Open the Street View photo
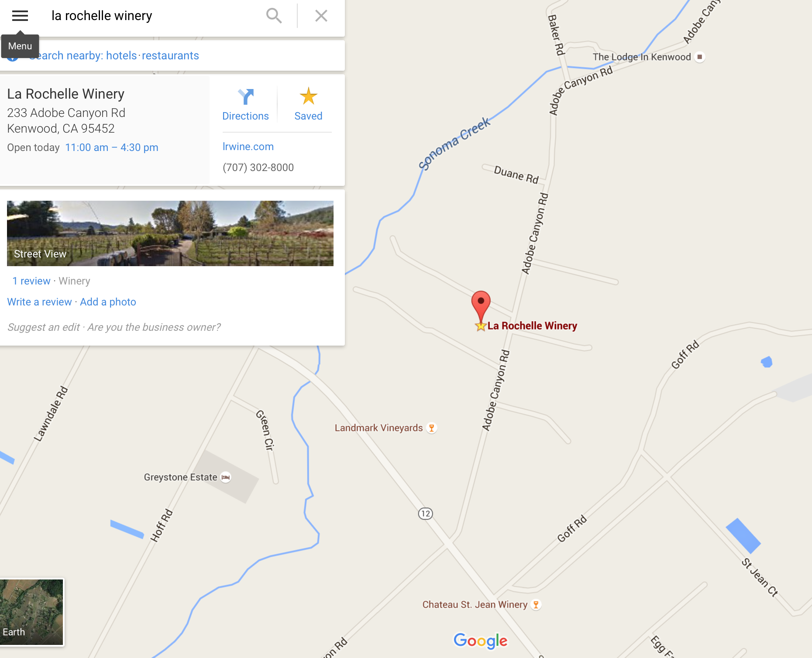 pyautogui.click(x=170, y=233)
